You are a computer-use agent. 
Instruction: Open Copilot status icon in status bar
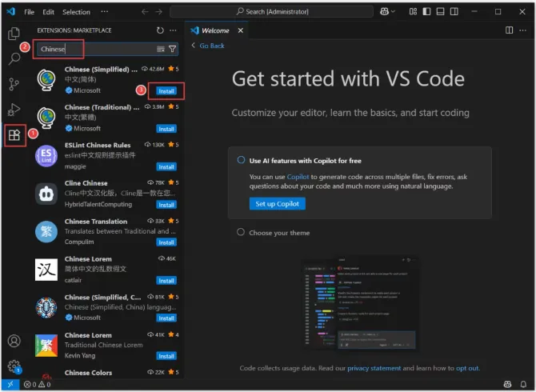pyautogui.click(x=507, y=385)
